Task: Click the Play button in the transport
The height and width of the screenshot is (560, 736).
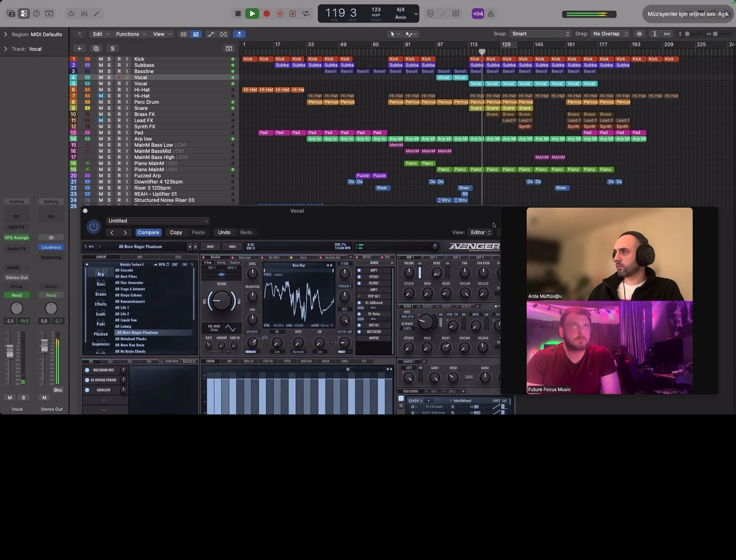Action: coord(252,14)
